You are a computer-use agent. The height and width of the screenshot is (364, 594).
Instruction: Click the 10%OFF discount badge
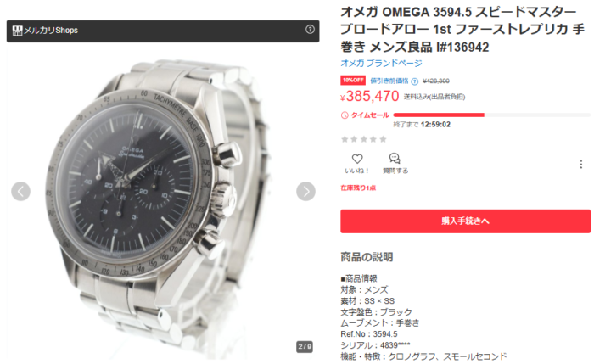pos(353,81)
